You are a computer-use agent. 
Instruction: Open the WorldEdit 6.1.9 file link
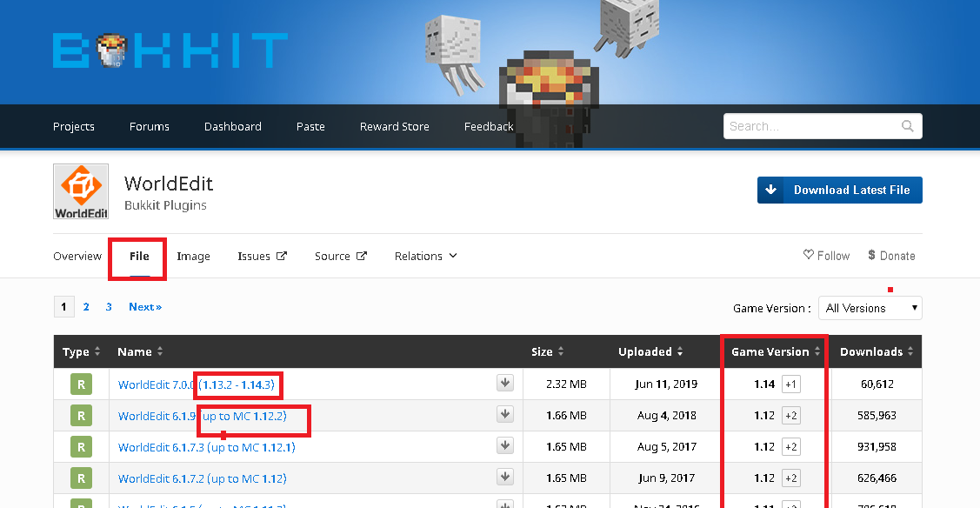click(202, 416)
